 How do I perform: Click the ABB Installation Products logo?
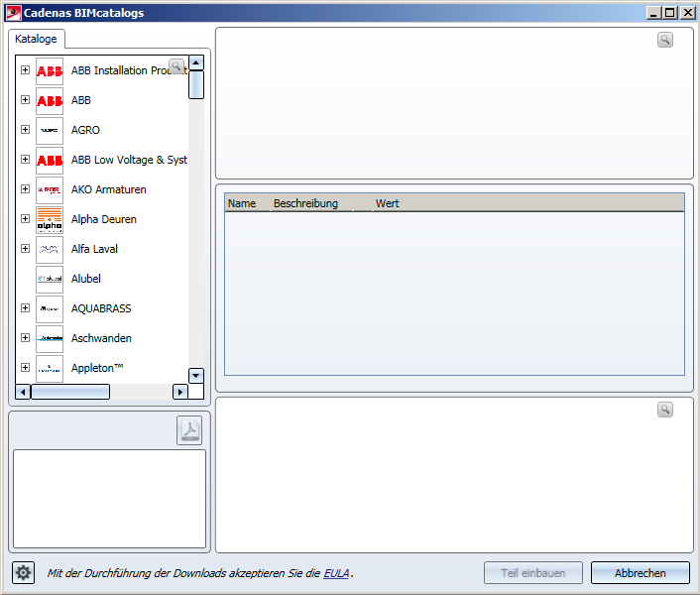coord(50,71)
